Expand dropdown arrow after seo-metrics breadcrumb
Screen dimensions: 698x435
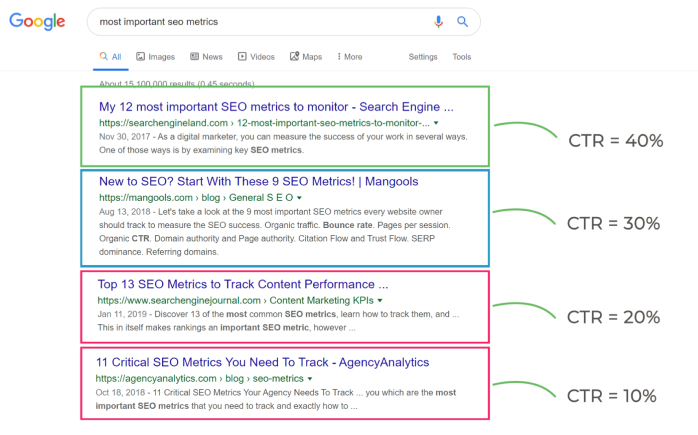310,379
